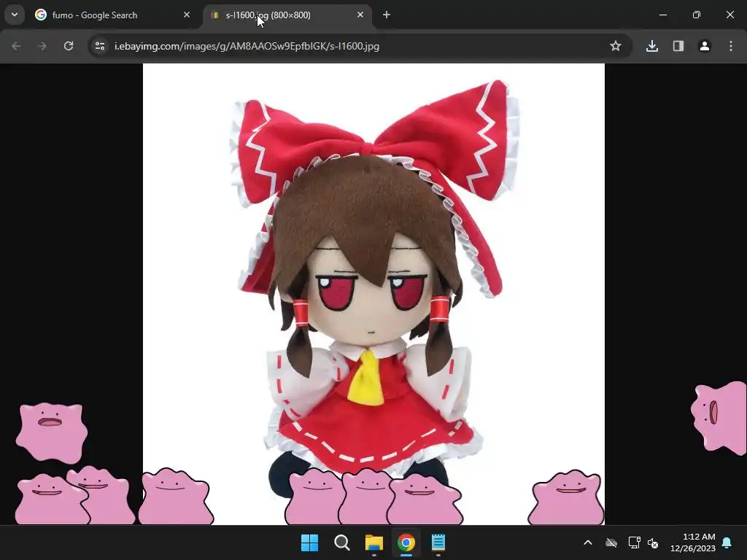The width and height of the screenshot is (747, 560).
Task: Reload the current page
Action: pyautogui.click(x=69, y=46)
